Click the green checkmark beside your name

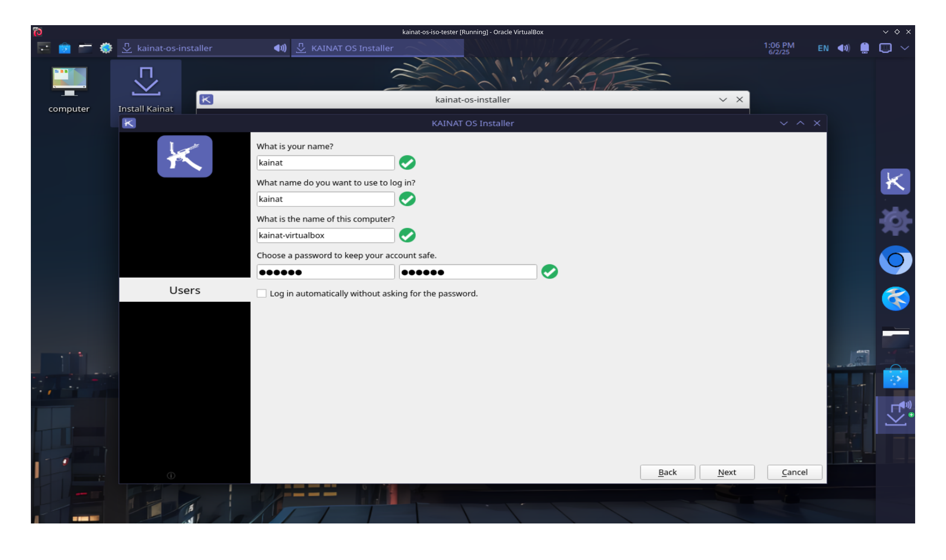pyautogui.click(x=407, y=163)
